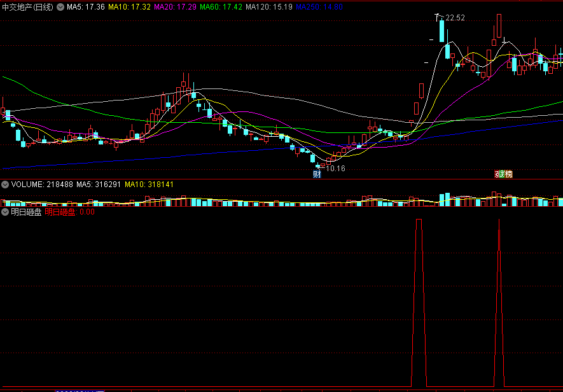The image size is (563, 392).
Task: Click the yellow MA10: 17.32 label
Action: [129, 7]
